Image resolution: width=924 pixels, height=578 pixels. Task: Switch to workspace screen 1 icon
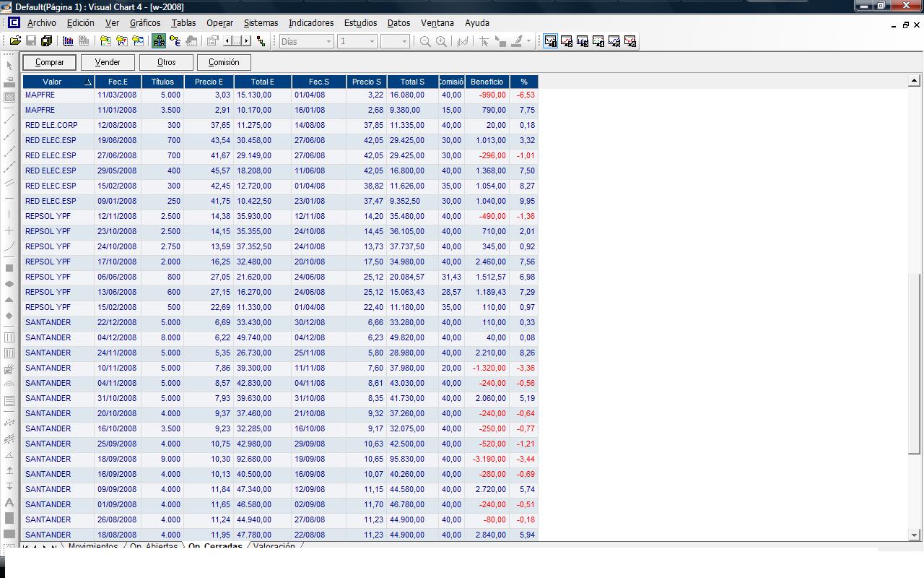[x=551, y=41]
